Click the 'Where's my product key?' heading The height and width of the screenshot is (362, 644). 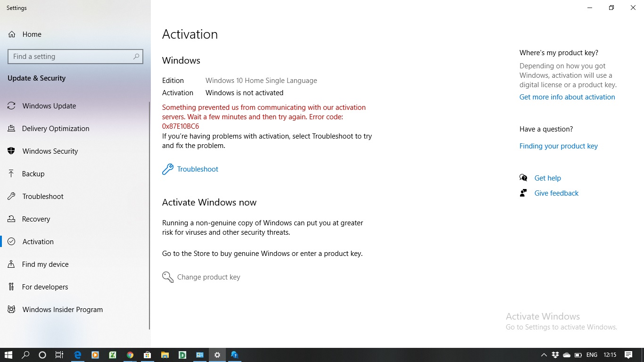[559, 53]
